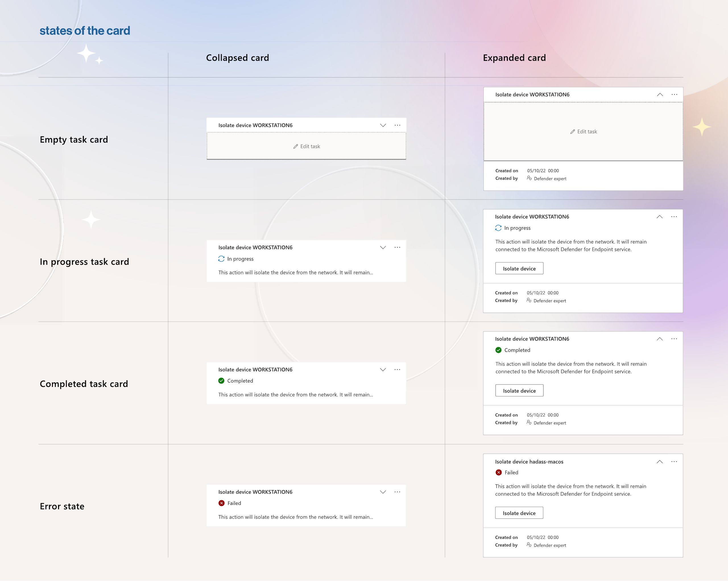Image resolution: width=728 pixels, height=581 pixels.
Task: Collapse expanded hadass-macos card chevron
Action: coord(659,462)
